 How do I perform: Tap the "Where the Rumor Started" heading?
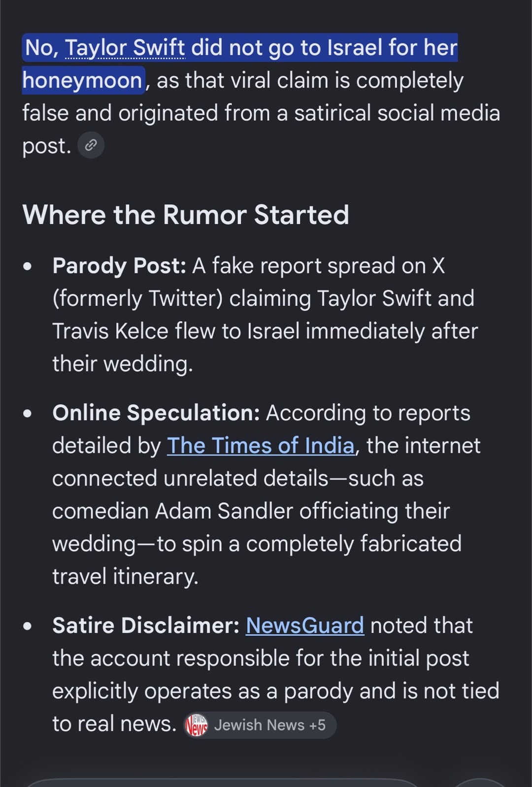[186, 215]
